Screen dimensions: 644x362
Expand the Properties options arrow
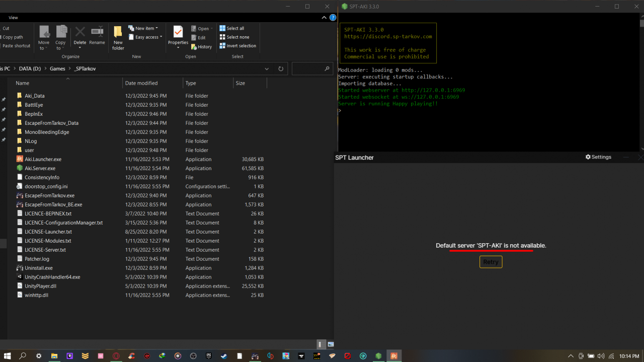pos(178,48)
